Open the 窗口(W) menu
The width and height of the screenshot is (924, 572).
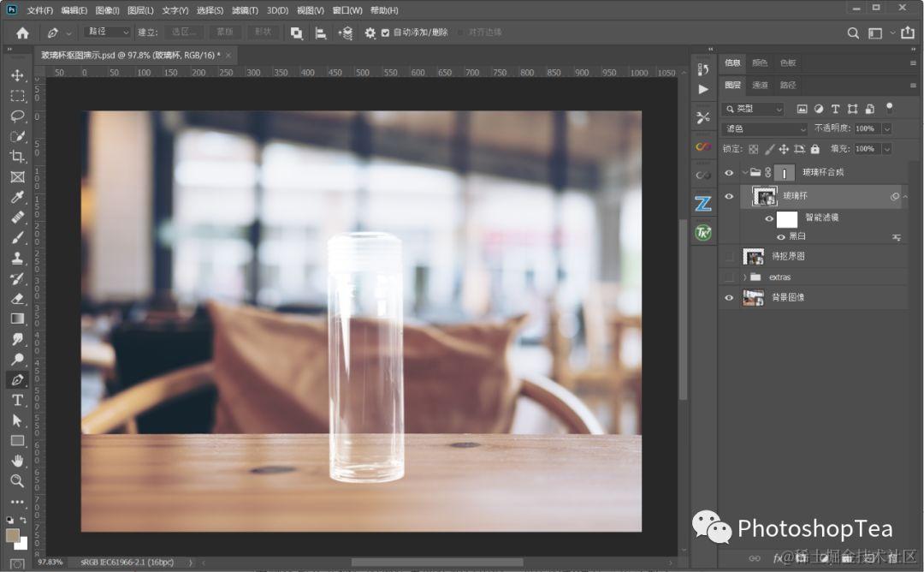(347, 10)
